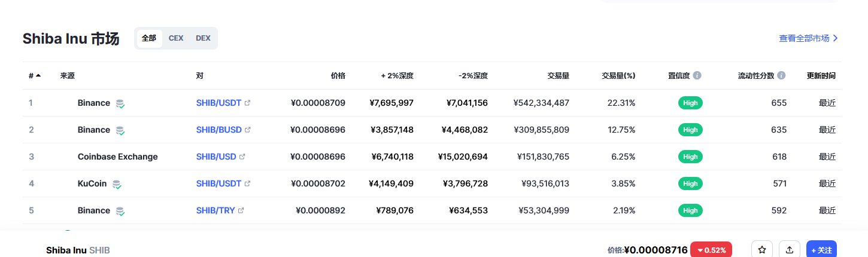Click the star watchlist icon
This screenshot has width=868, height=257.
pos(762,250)
